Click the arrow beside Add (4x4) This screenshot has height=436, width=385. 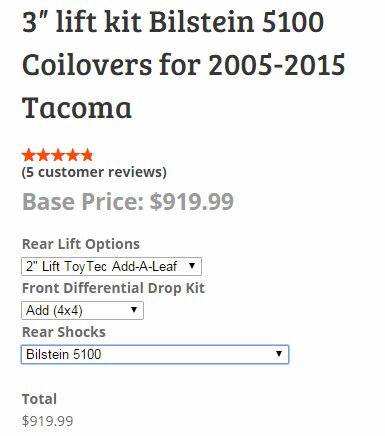(134, 310)
